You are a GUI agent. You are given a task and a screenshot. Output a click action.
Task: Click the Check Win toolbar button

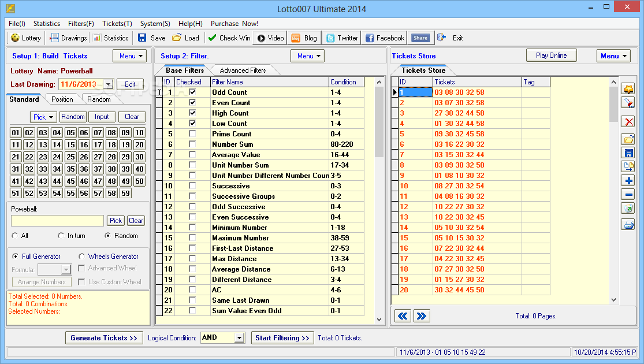click(229, 38)
